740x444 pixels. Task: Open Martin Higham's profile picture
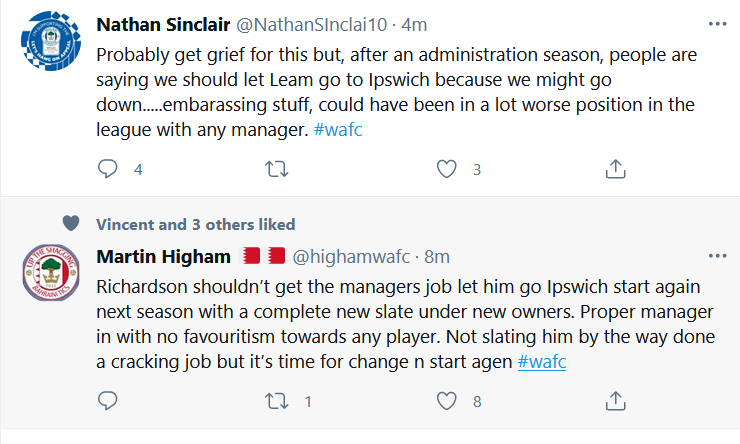49,280
